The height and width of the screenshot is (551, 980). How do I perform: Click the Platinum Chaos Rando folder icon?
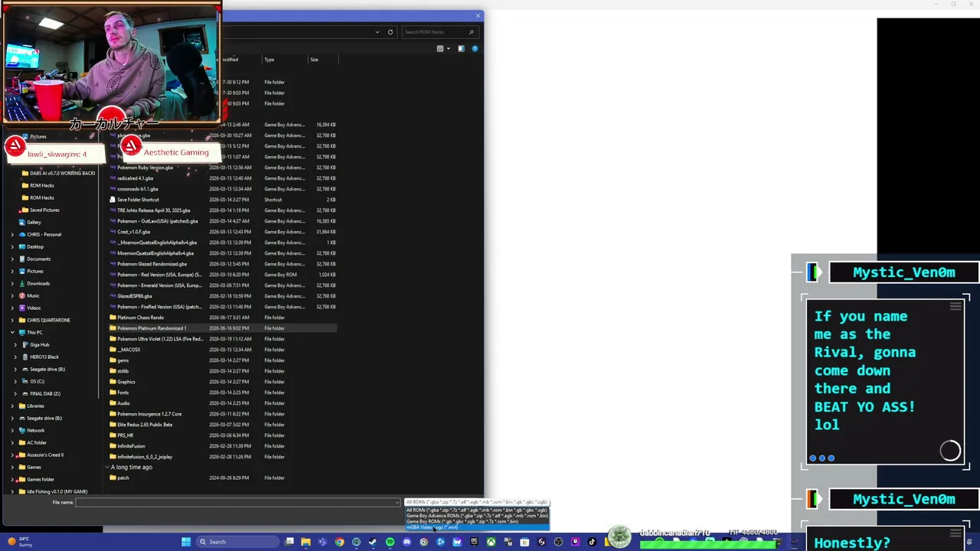[x=113, y=318]
